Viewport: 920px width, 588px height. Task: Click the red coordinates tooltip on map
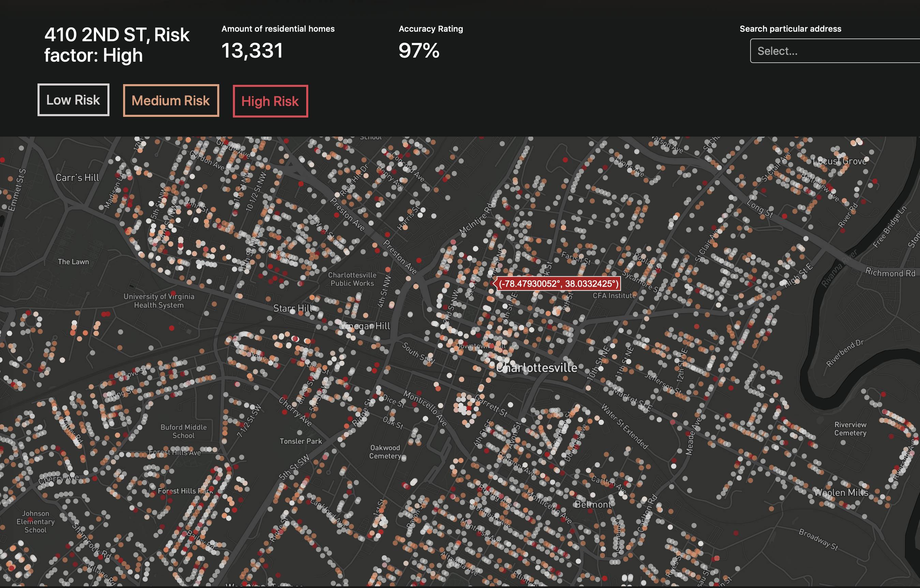click(557, 283)
